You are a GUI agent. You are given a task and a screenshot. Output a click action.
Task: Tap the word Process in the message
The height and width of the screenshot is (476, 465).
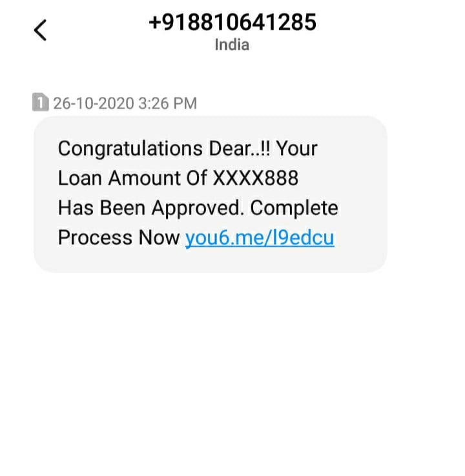coord(95,238)
